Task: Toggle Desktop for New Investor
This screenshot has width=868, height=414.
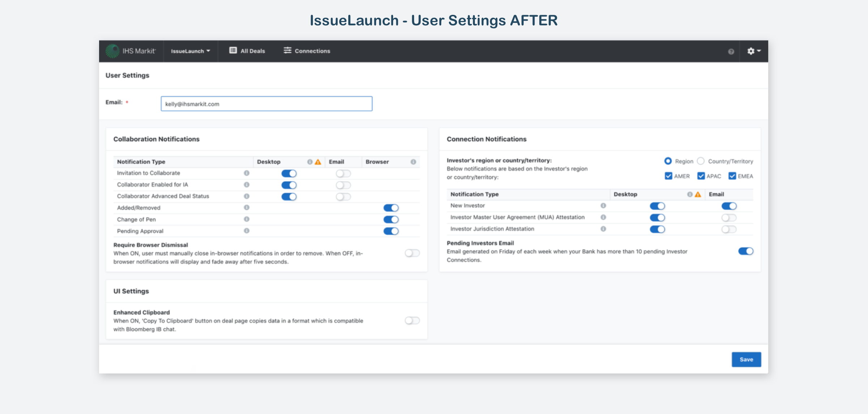Action: click(658, 206)
